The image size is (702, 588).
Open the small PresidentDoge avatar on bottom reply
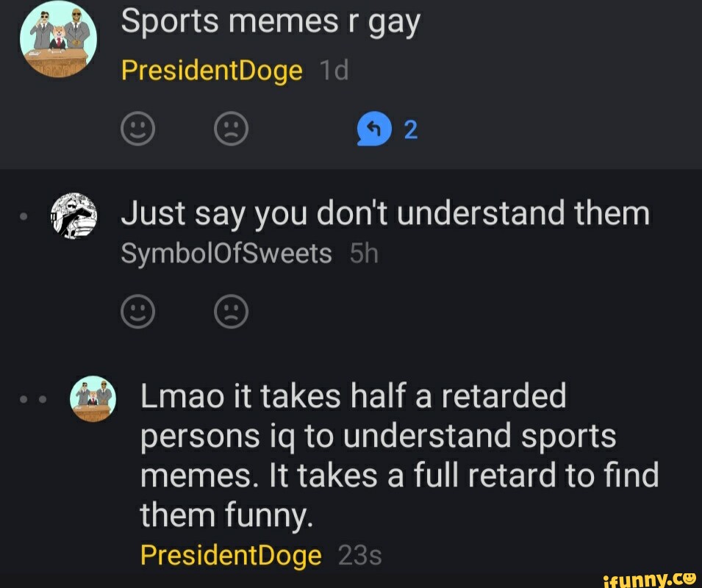click(x=93, y=398)
